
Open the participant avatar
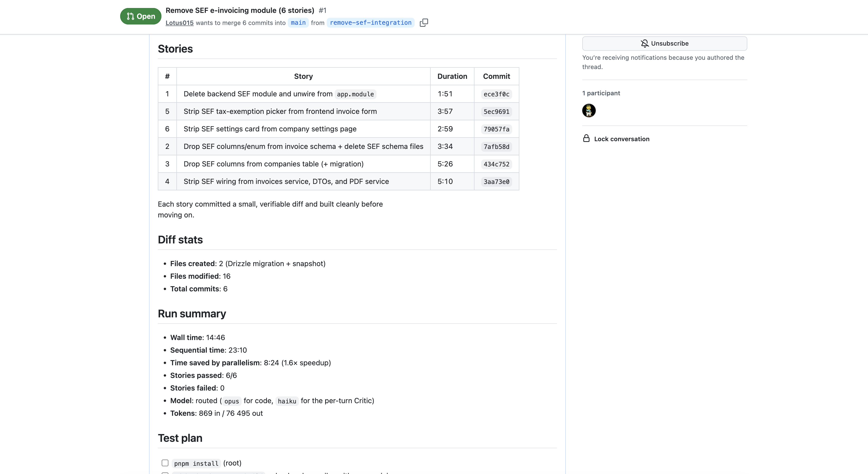pos(589,111)
